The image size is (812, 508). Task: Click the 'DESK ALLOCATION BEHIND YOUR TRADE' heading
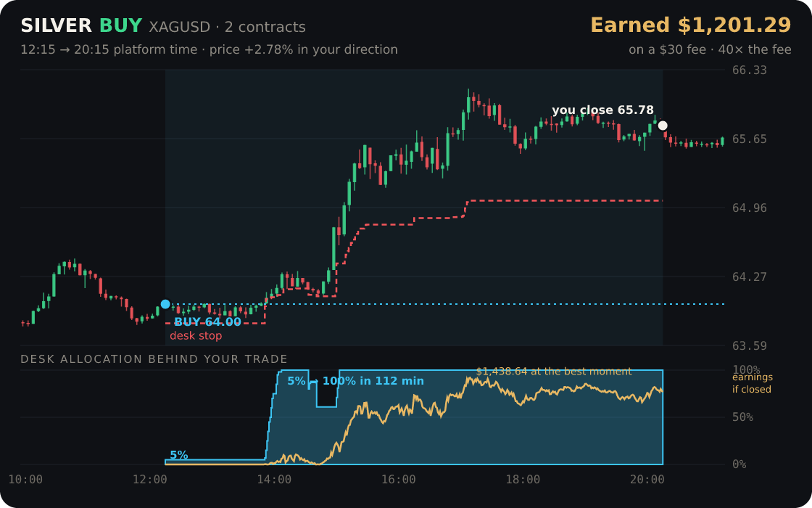click(x=154, y=359)
